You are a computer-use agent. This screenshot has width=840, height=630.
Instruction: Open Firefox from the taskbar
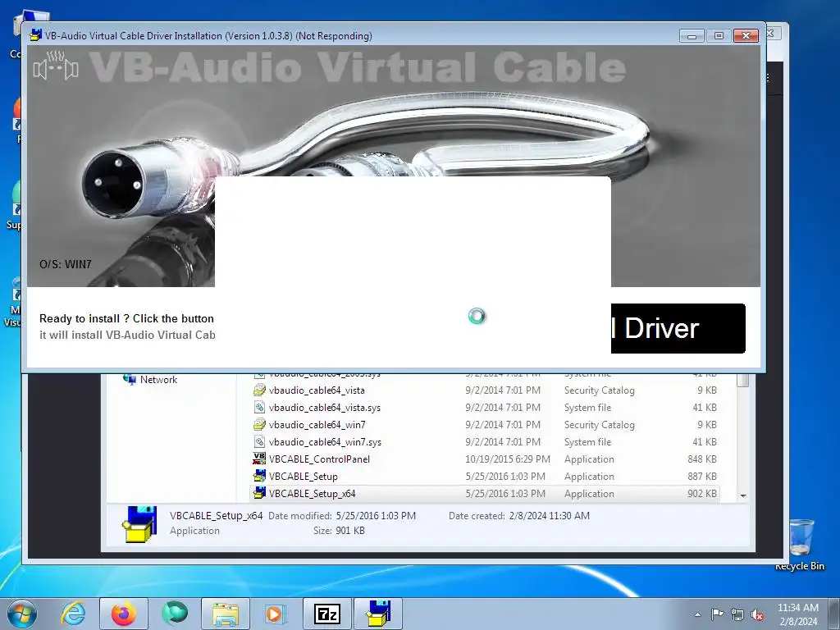coord(123,614)
